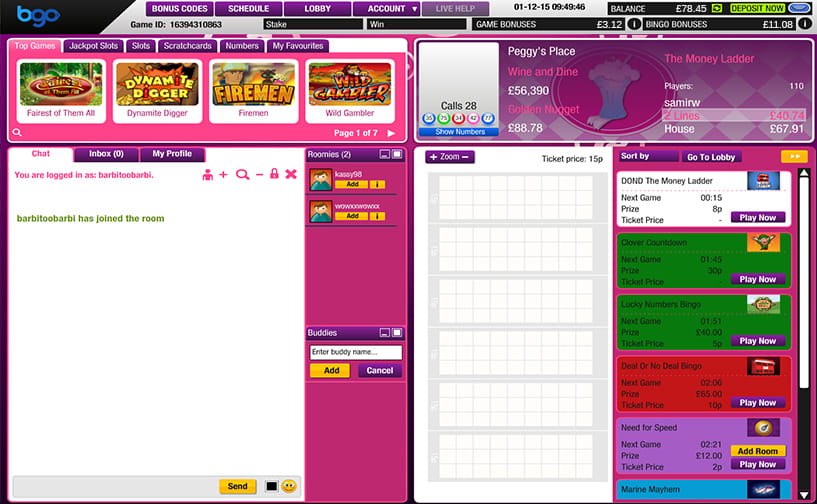Image resolution: width=817 pixels, height=504 pixels.
Task: Decrease chat font with minus icon
Action: pos(259,175)
